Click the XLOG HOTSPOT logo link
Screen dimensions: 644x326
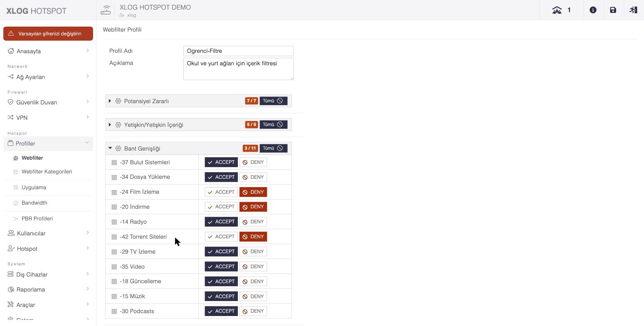click(x=37, y=11)
